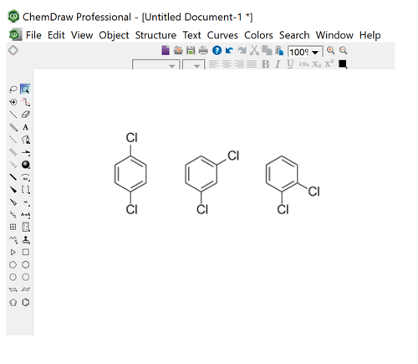
Task: Set left text alignment
Action: point(214,64)
